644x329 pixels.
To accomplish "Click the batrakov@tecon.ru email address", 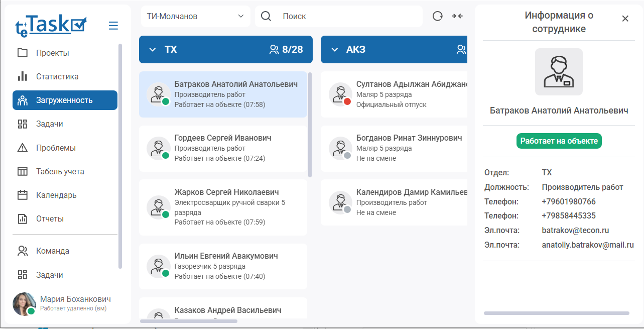I will click(575, 231).
